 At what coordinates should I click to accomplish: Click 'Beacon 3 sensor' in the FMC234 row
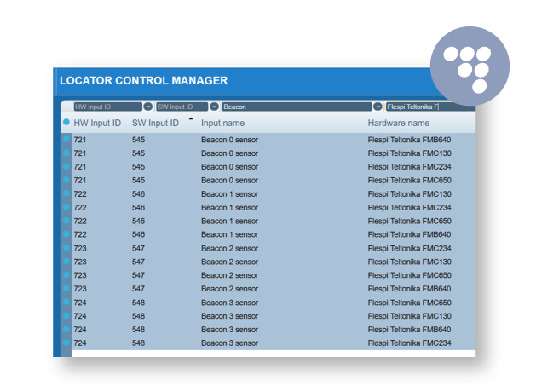point(230,343)
